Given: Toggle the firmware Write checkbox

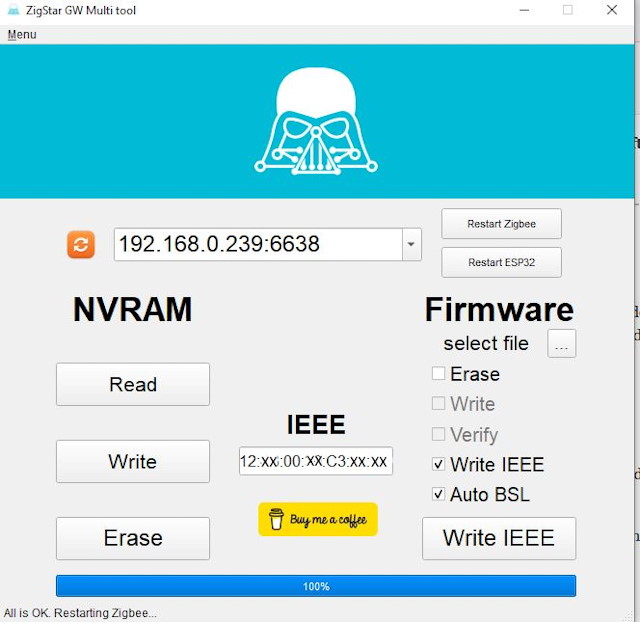Looking at the screenshot, I should tap(438, 404).
